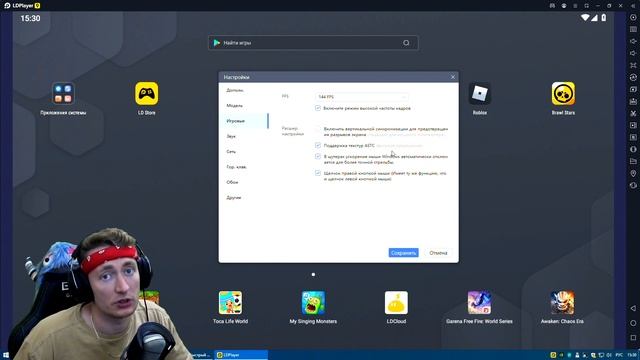Select the Игровые settings tab

click(244, 121)
